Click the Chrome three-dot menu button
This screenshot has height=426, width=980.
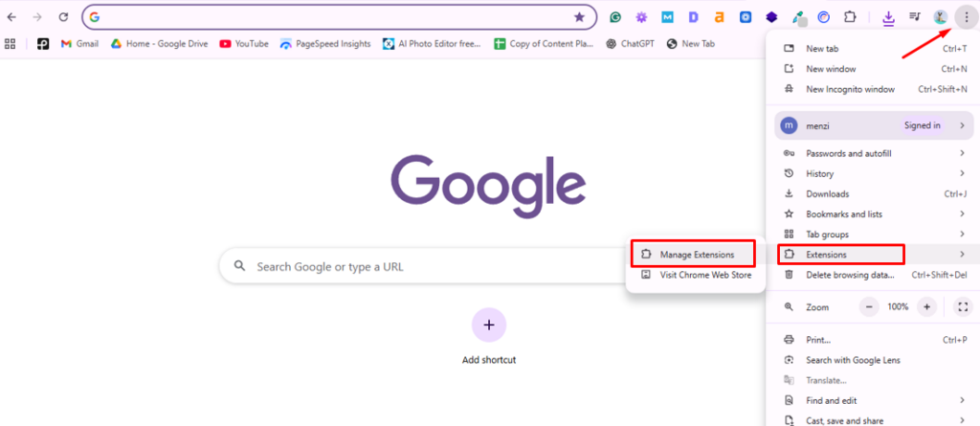click(x=965, y=17)
